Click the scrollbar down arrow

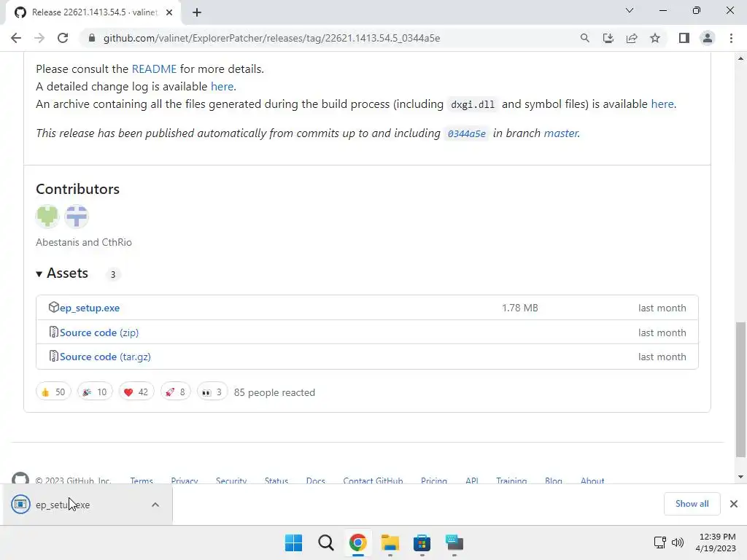point(740,477)
